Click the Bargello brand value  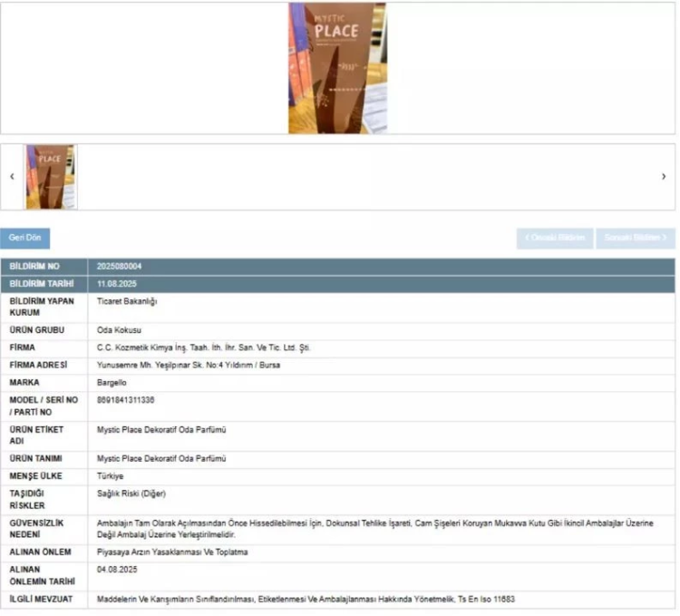point(112,382)
